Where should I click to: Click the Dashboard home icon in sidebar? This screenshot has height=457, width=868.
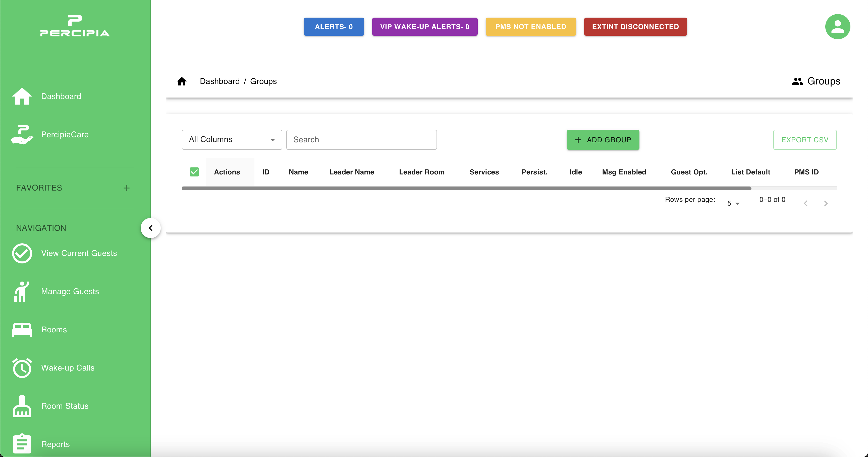[x=22, y=97]
